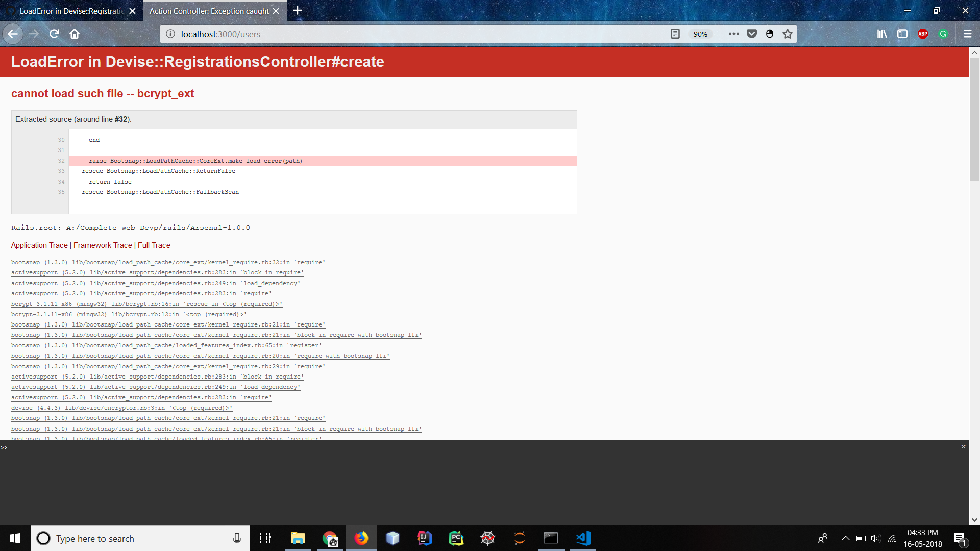Toggle the browser sidebar view
980x551 pixels.
902,34
